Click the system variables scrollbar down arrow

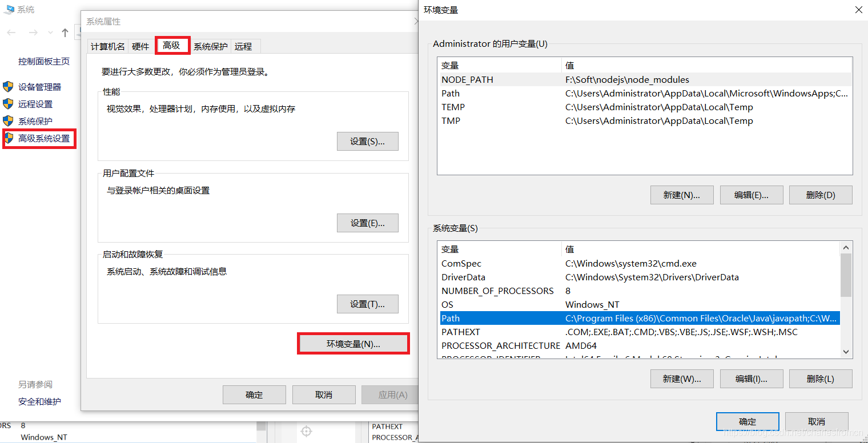[x=846, y=352]
